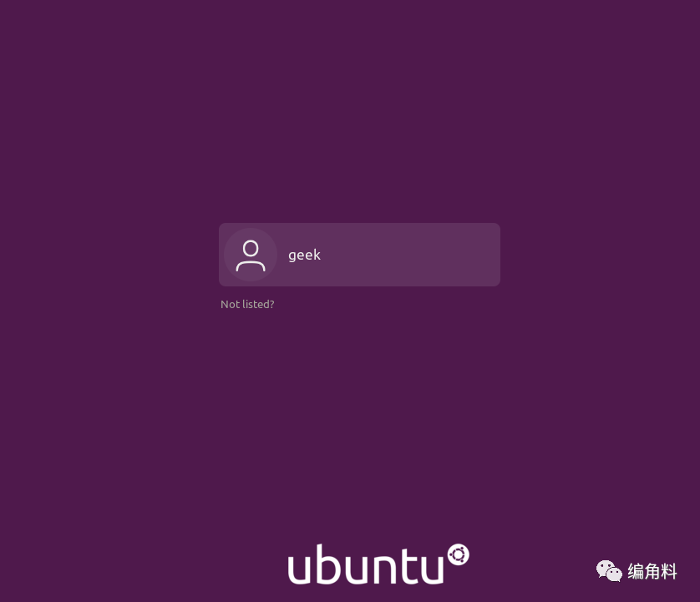Click the WeChat speech bubbles watermark icon
Viewport: 700px width, 602px height.
609,571
